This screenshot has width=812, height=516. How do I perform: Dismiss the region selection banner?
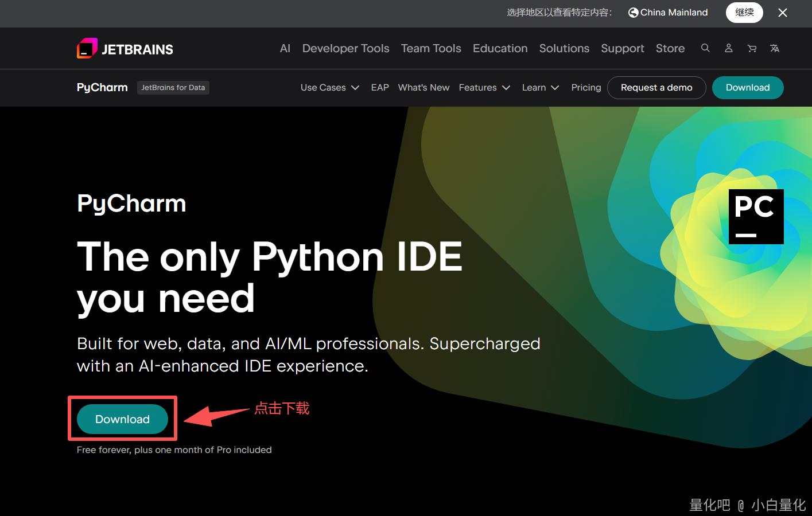[x=782, y=13]
